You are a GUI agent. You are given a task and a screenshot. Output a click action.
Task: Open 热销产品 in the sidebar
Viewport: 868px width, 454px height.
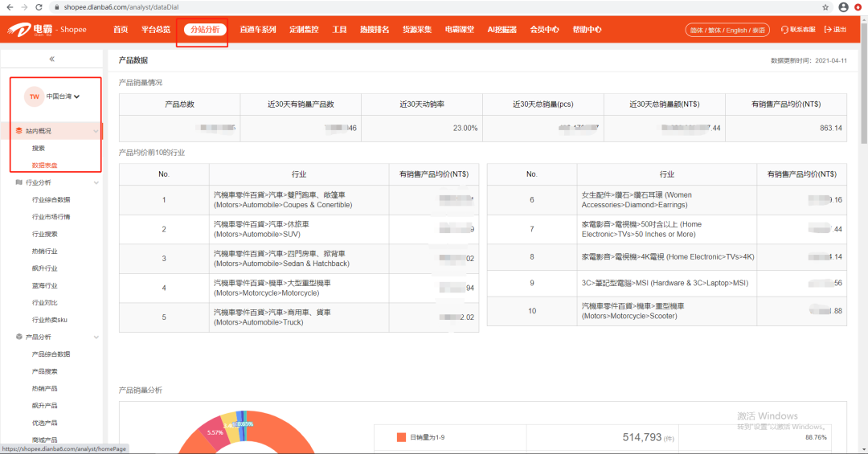pyautogui.click(x=44, y=388)
